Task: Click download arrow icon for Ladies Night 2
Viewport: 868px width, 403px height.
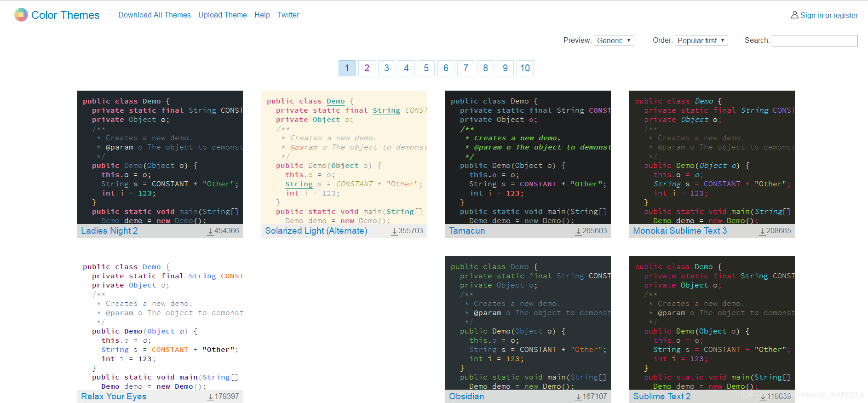Action: point(211,231)
